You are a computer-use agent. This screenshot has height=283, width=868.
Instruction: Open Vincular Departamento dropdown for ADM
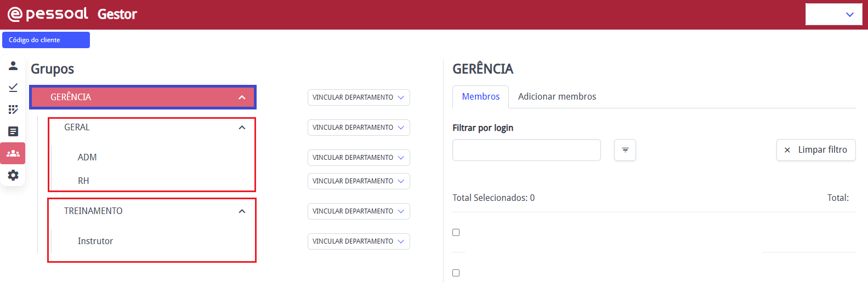coord(359,158)
